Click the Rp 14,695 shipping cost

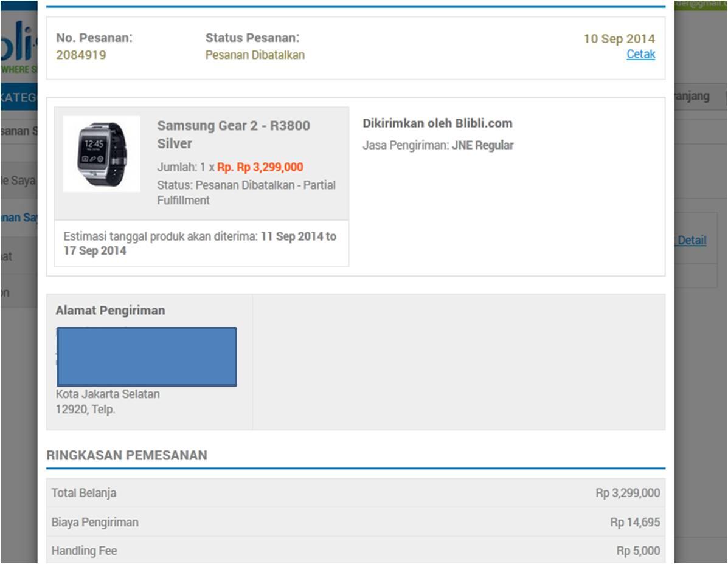click(x=635, y=522)
